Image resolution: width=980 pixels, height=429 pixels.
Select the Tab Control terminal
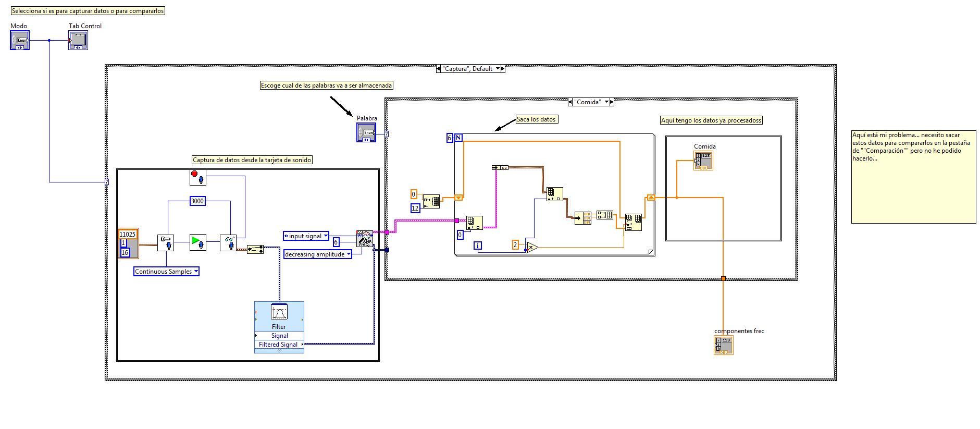point(78,40)
